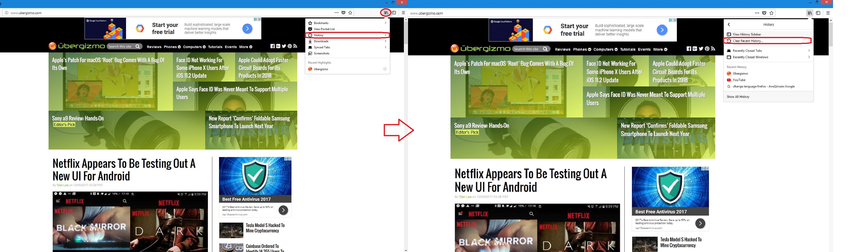The image size is (868, 252).
Task: Open page actions ellipsis in left address bar
Action: pos(336,12)
